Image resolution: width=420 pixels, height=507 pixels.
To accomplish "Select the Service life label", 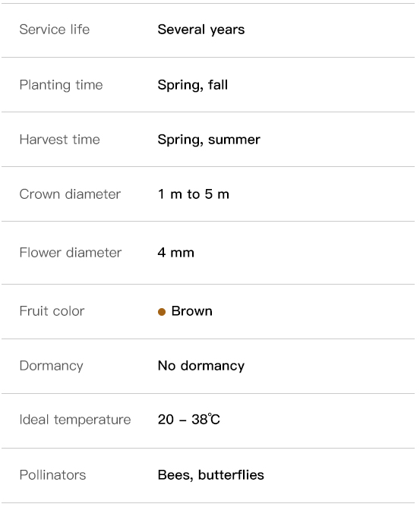I will click(55, 30).
